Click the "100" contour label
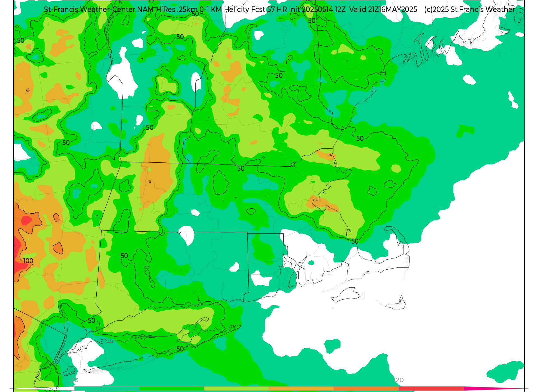The image size is (538, 392). coord(28,261)
